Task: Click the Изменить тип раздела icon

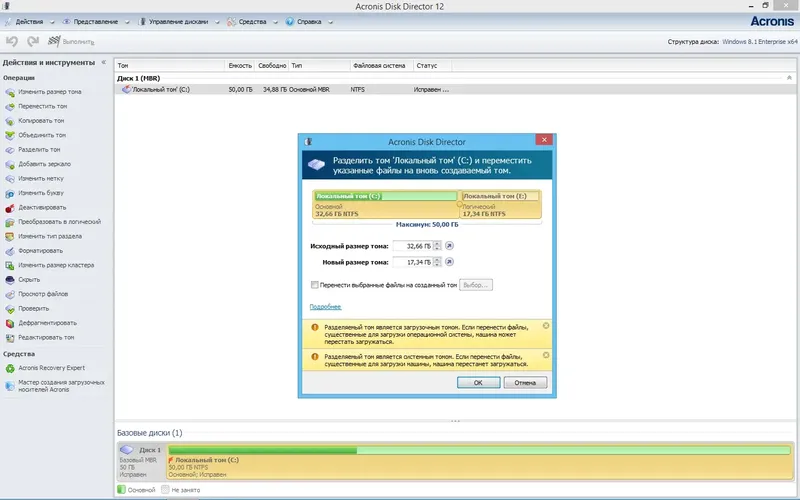Action: 10,237
